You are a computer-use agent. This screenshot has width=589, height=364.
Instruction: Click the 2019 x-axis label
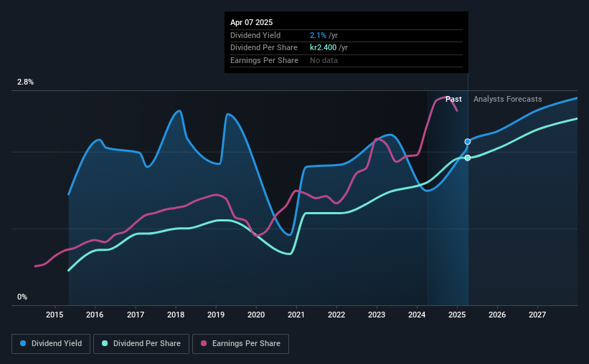click(216, 315)
